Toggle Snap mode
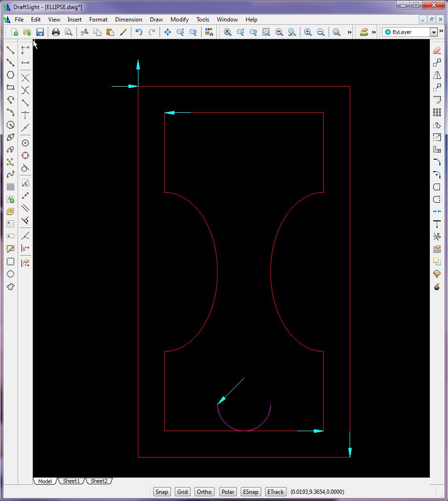This screenshot has width=448, height=501. pos(161,492)
